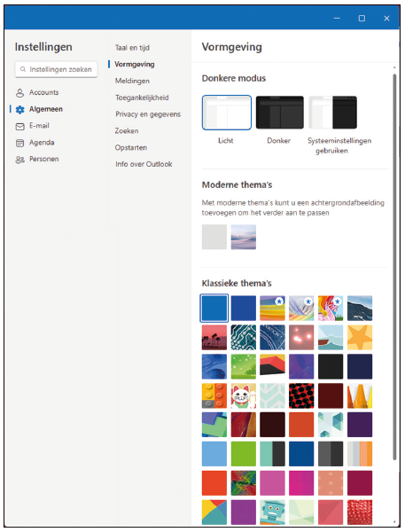Open the Taal en tijd tab

(132, 48)
